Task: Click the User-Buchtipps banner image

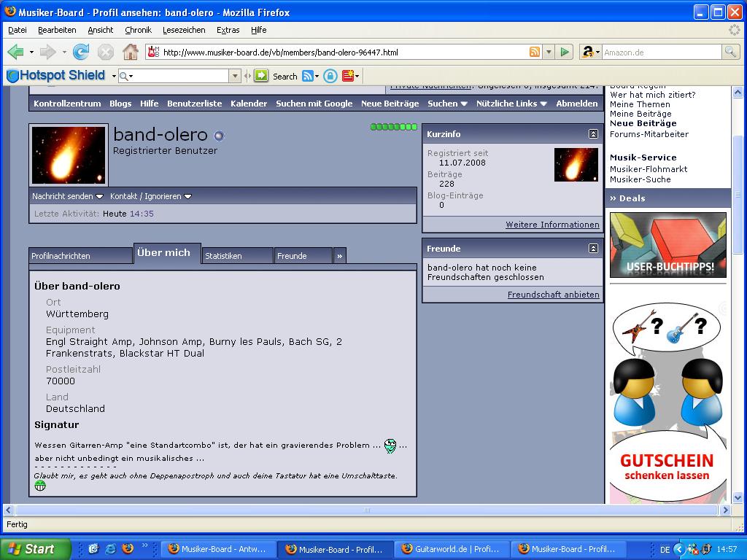Action: [x=668, y=245]
